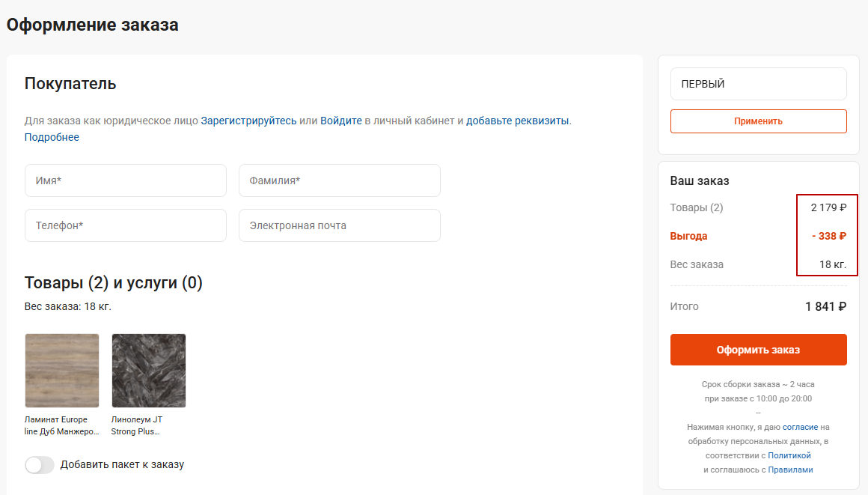Click into the 'Фамилия' field
The width and height of the screenshot is (868, 495).
[x=339, y=180]
